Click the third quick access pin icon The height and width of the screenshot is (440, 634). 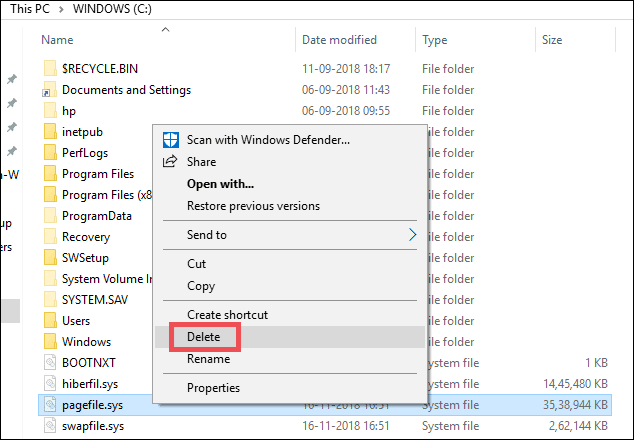point(12,127)
